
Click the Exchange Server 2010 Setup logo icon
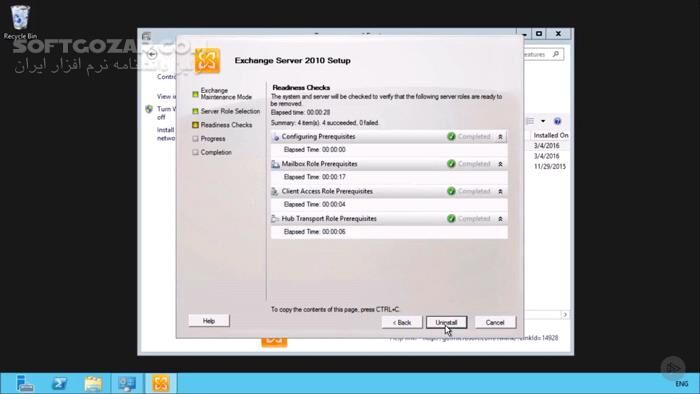pyautogui.click(x=207, y=61)
